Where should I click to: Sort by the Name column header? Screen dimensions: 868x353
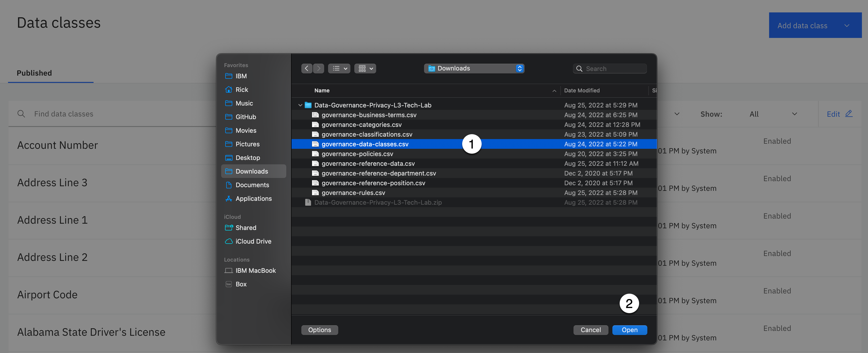pos(322,90)
